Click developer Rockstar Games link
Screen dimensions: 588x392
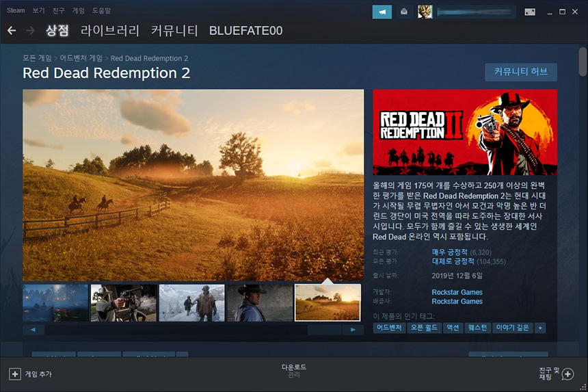point(457,292)
